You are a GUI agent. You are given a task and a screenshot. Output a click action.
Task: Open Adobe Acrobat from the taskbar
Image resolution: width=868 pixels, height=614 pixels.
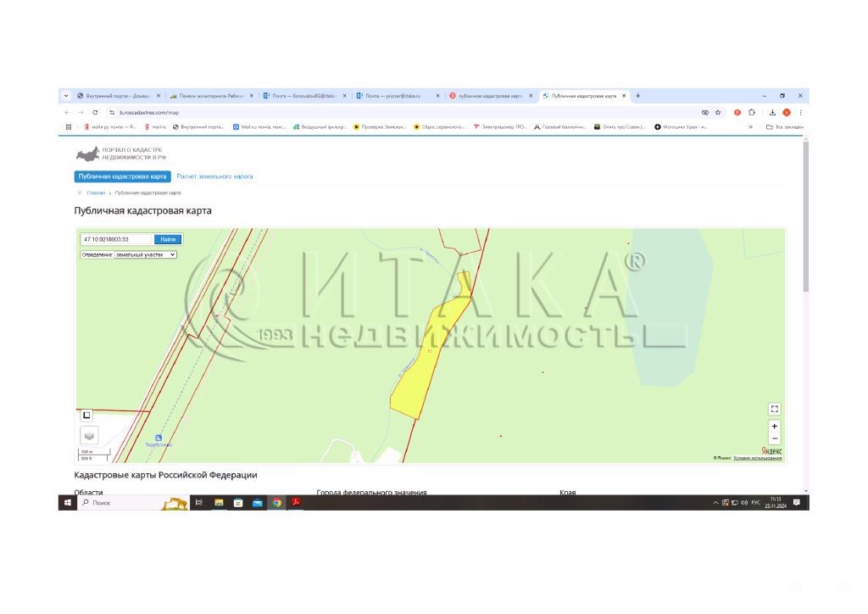point(296,503)
